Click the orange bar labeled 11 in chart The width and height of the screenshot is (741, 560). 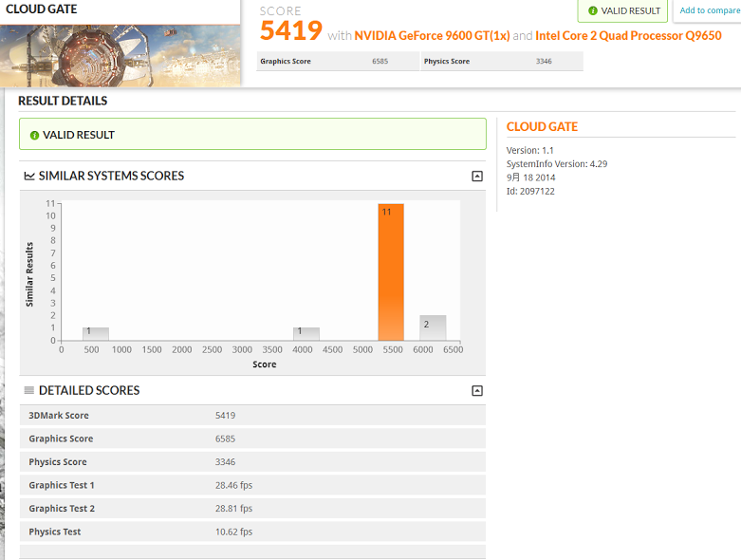(391, 272)
